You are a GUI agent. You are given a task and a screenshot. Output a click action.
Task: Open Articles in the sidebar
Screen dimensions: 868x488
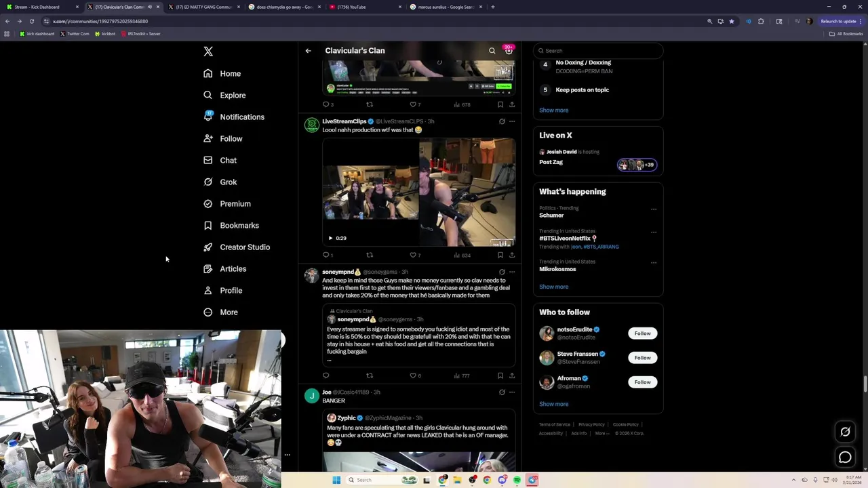pos(224,268)
